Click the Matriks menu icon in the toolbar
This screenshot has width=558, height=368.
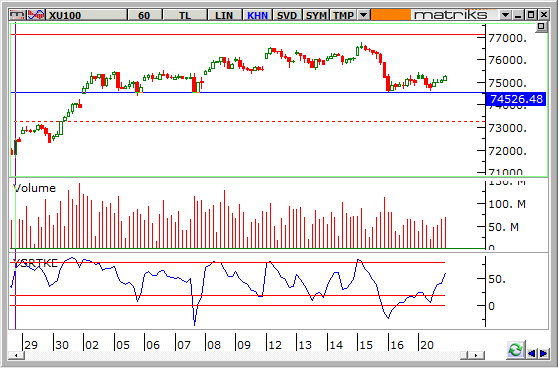[x=18, y=15]
